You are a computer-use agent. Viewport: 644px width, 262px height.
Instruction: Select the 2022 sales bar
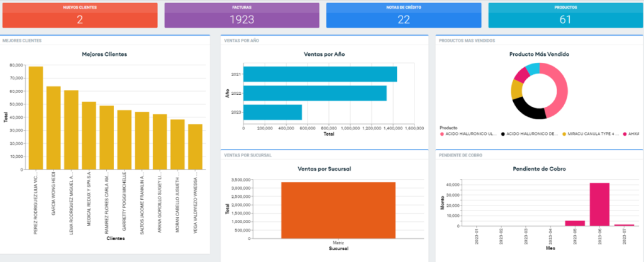coord(314,93)
